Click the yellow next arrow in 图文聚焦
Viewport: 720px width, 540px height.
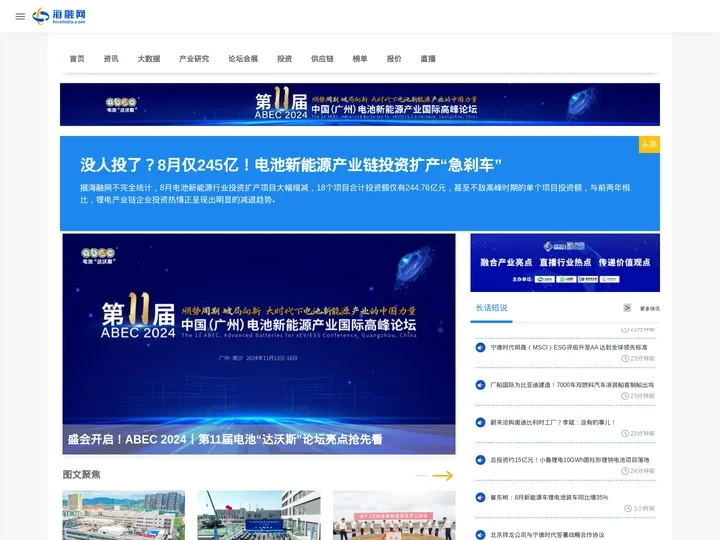click(443, 476)
